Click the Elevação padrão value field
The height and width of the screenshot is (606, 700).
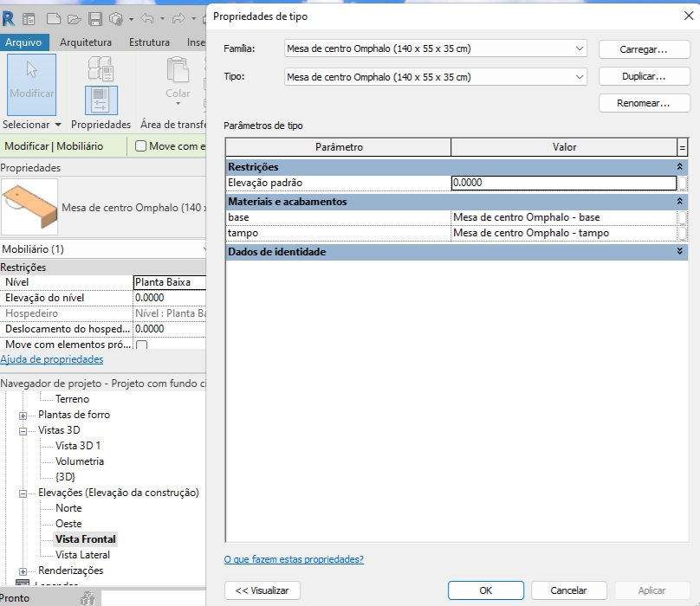pyautogui.click(x=564, y=183)
